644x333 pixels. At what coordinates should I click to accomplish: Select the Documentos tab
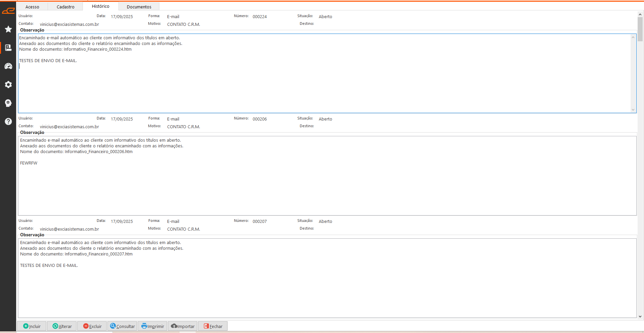[139, 7]
